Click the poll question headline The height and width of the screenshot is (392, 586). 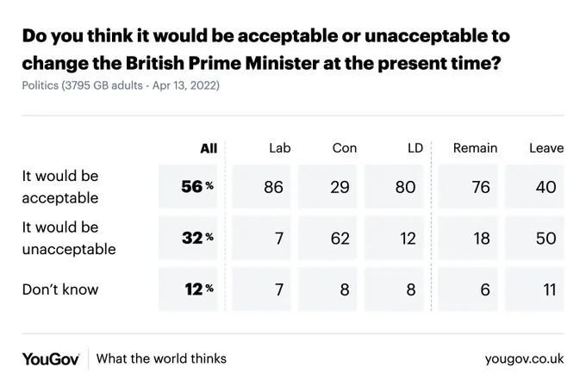[x=266, y=49]
